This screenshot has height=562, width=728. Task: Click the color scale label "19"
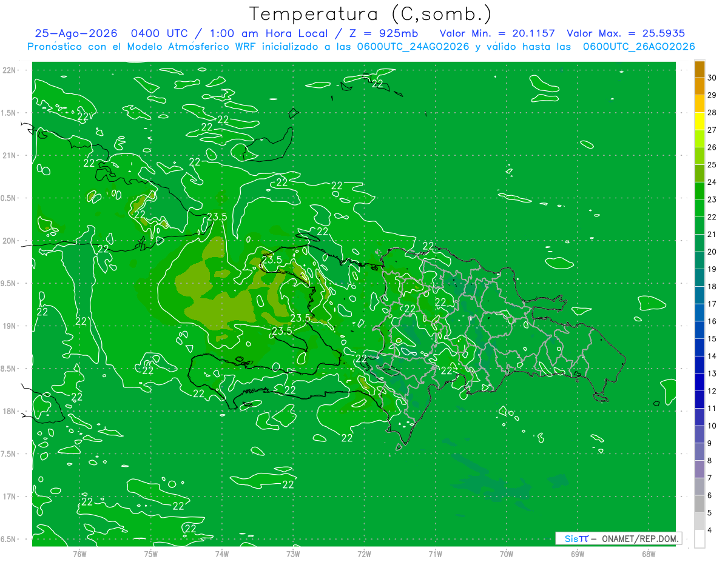pyautogui.click(x=712, y=269)
